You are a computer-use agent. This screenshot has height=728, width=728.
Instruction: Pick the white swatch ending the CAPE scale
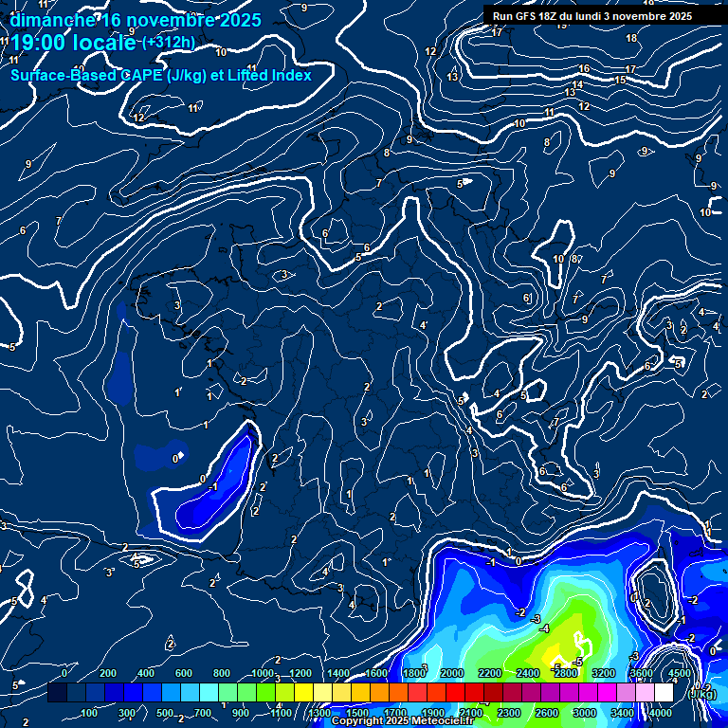click(x=664, y=692)
